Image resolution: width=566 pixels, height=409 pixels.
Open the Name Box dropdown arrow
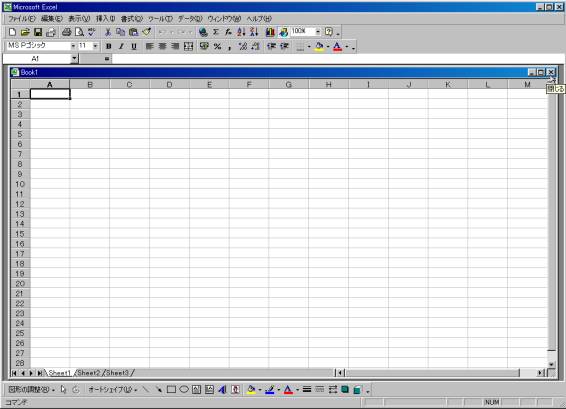click(x=74, y=58)
